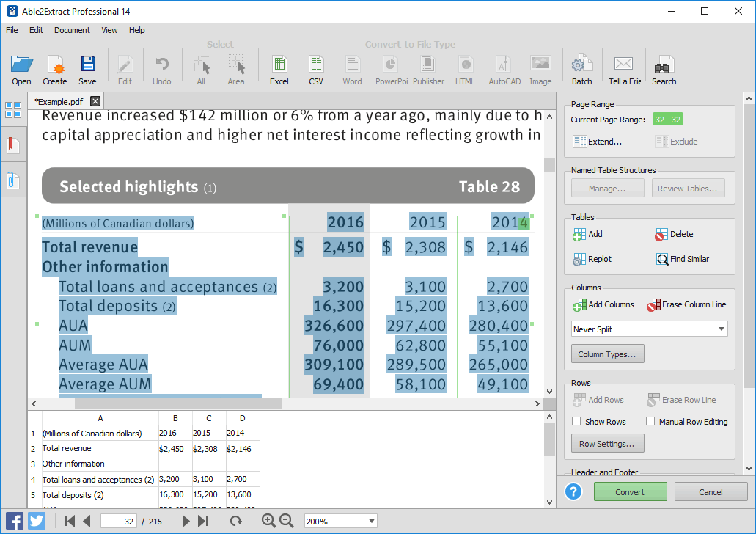The width and height of the screenshot is (756, 534).
Task: Show page thumbnails sidebar panel
Action: (13, 110)
